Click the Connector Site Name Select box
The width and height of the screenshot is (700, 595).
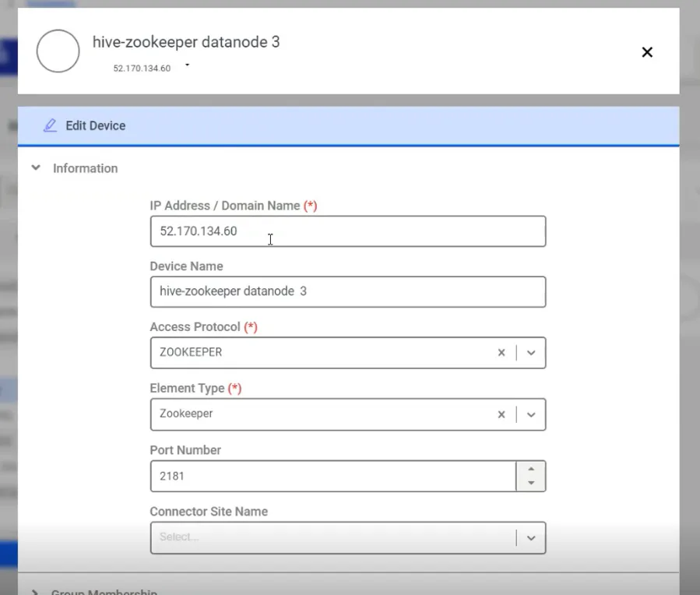[x=348, y=538]
